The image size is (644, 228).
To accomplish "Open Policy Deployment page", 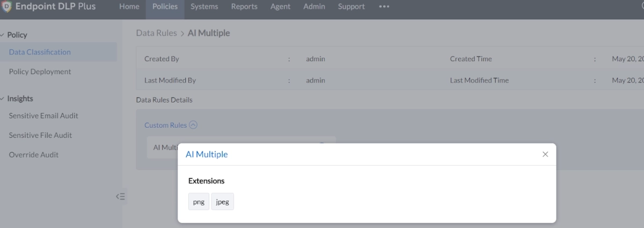I will tap(40, 71).
